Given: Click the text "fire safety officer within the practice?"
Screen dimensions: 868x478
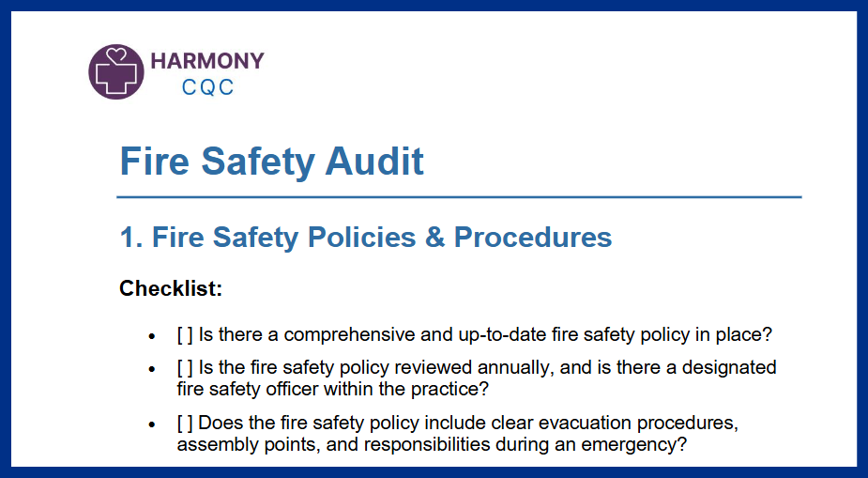Looking at the screenshot, I should (x=332, y=388).
